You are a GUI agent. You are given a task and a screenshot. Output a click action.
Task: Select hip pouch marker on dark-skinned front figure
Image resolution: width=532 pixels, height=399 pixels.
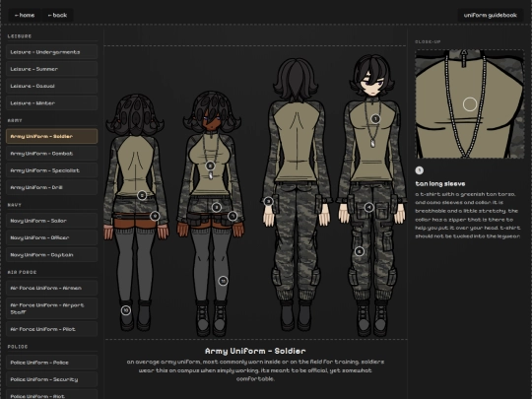(x=233, y=216)
